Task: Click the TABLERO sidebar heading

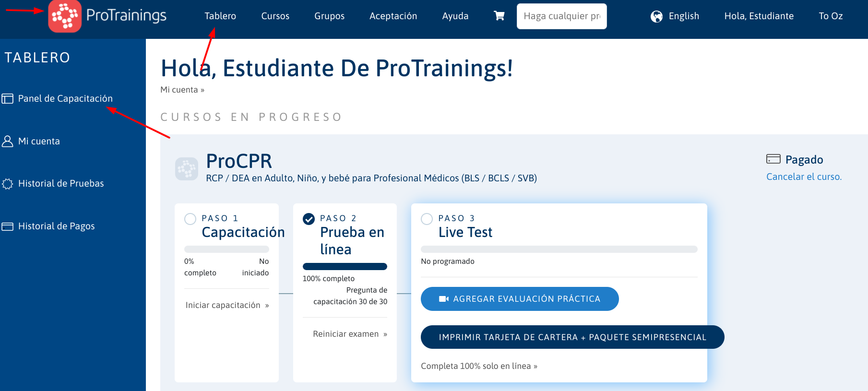Action: tap(37, 58)
